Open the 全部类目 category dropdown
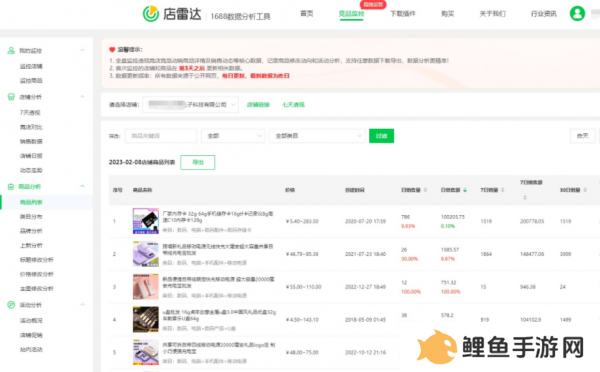Viewport: 600px width, 372px height. 317,136
